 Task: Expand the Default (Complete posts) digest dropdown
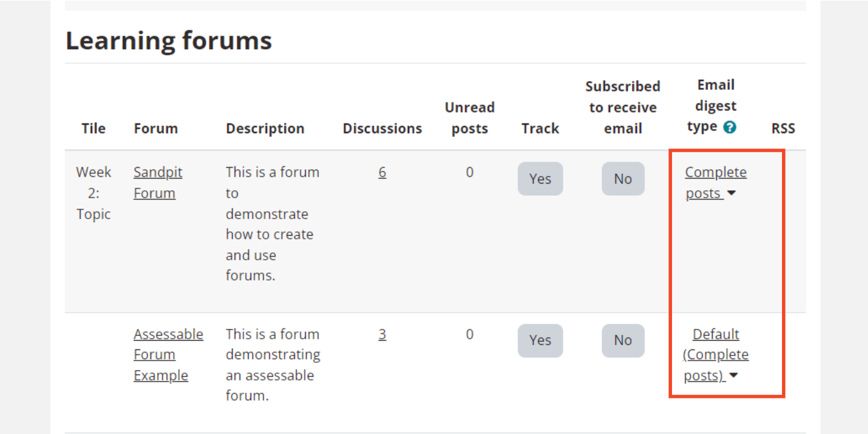click(716, 355)
